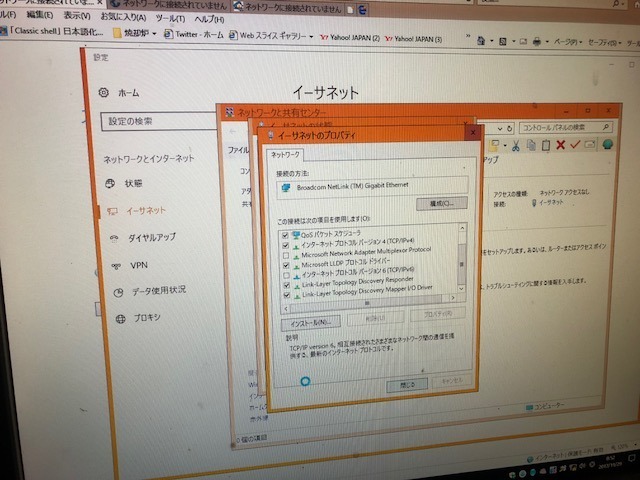This screenshot has width=640, height=480.
Task: Click the 閉じる button in properties dialog
Action: (407, 385)
